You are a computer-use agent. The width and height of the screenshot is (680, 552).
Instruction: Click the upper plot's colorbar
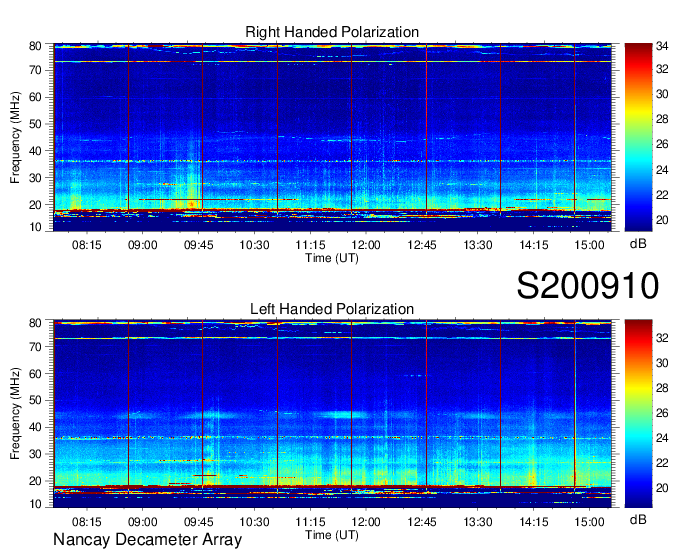pos(638,137)
